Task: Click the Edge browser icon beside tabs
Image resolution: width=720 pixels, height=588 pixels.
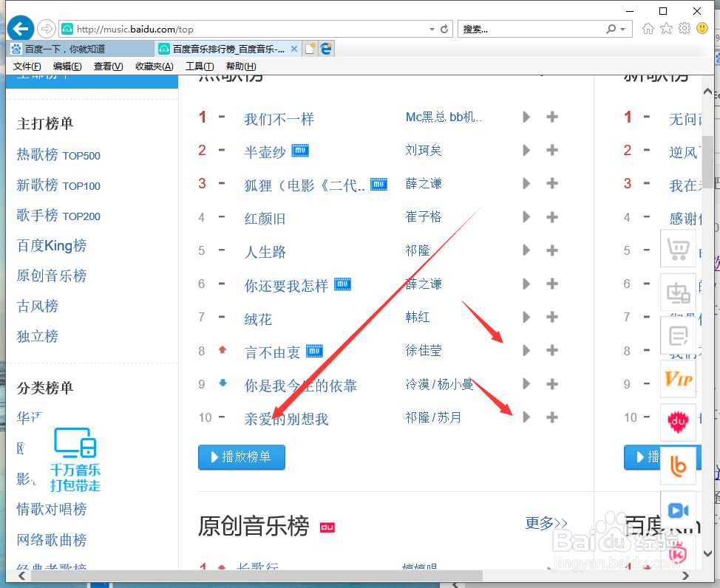Action: 327,49
